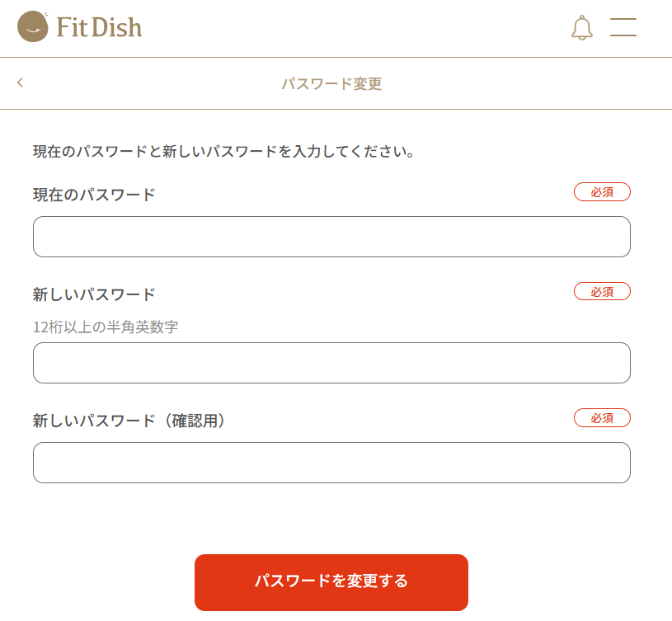
Task: Click the 必須 badge beside 新しいパスワード
Action: pos(602,291)
